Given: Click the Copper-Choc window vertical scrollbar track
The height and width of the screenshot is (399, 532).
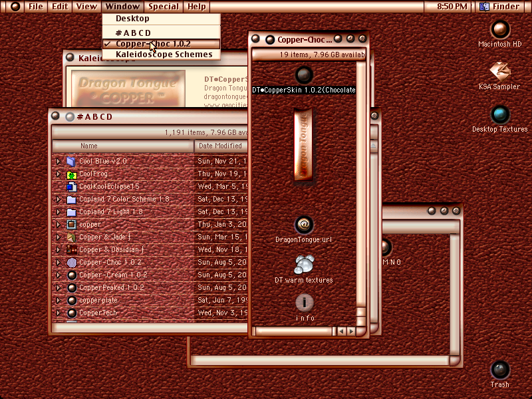Looking at the screenshot, I should 361,185.
